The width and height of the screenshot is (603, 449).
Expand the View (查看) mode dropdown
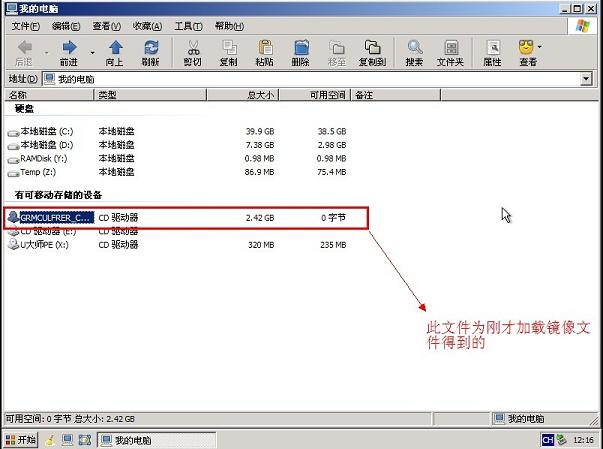(540, 47)
